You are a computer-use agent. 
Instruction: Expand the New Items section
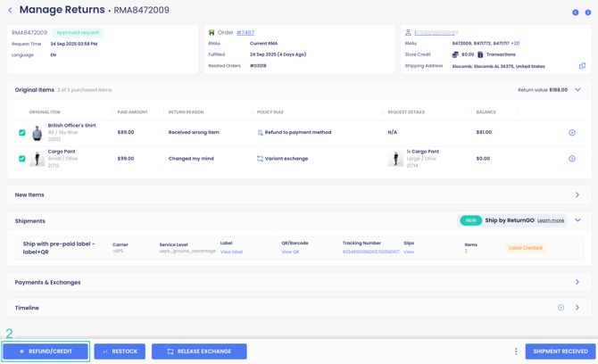[577, 194]
